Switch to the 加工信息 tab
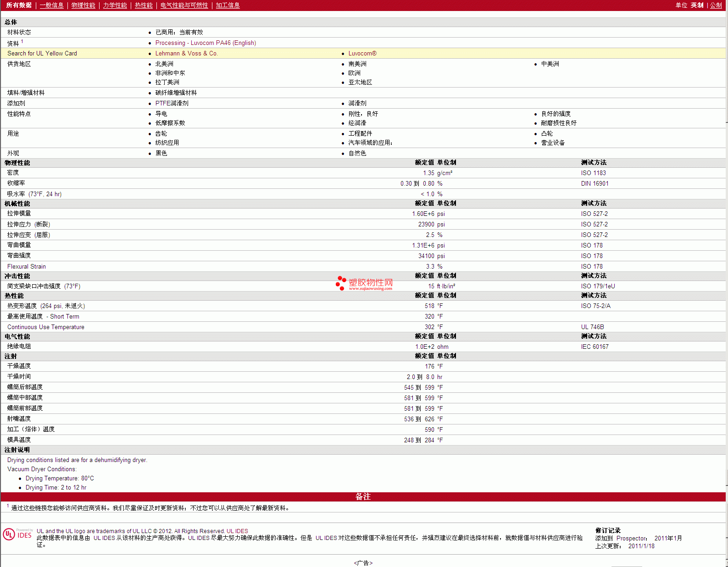This screenshot has height=567, width=728. (228, 5)
